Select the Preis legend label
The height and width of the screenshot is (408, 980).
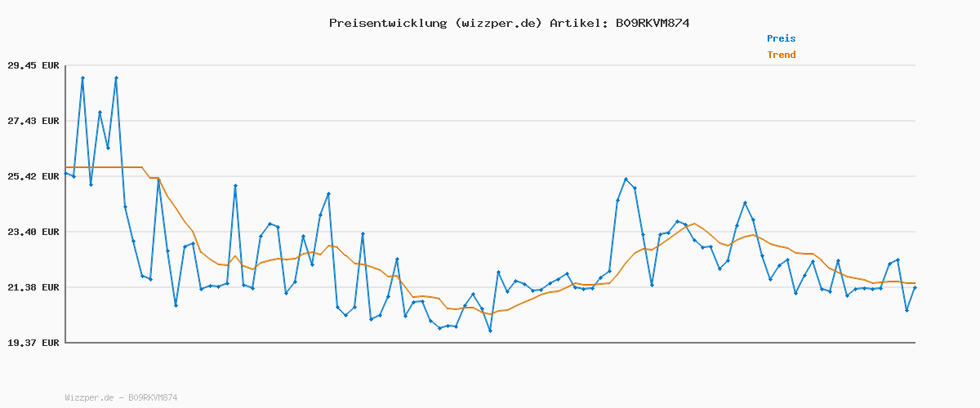(781, 38)
